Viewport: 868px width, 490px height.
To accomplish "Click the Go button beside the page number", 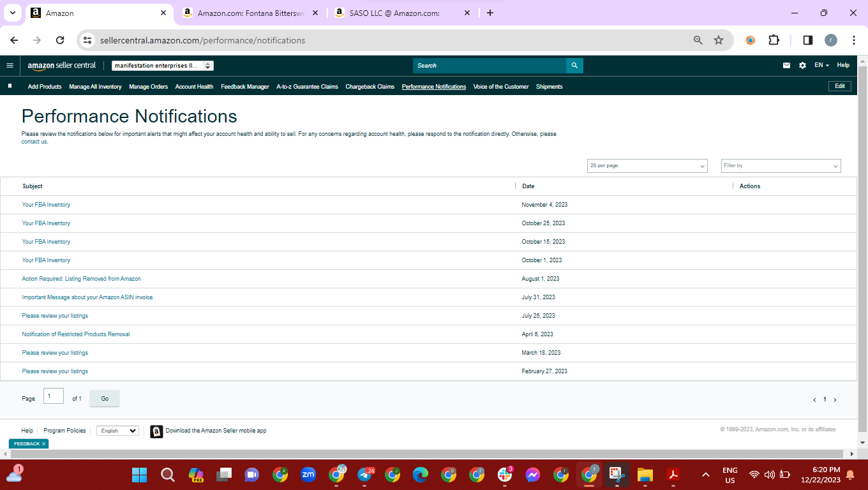I will [105, 399].
